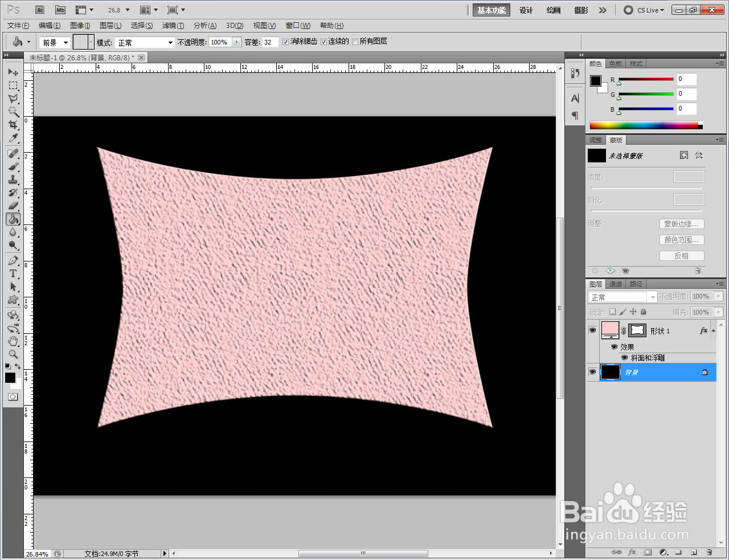
Task: Select the Clone Stamp tool
Action: 13,180
